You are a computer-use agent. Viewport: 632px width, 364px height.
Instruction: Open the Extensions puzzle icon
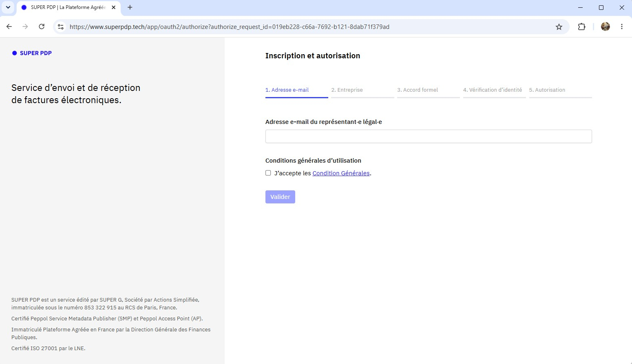pos(582,27)
